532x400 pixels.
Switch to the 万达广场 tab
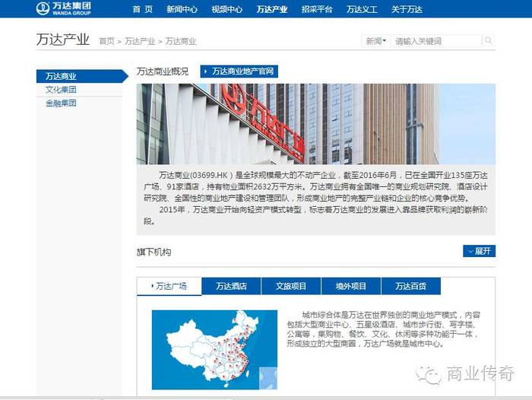point(169,286)
